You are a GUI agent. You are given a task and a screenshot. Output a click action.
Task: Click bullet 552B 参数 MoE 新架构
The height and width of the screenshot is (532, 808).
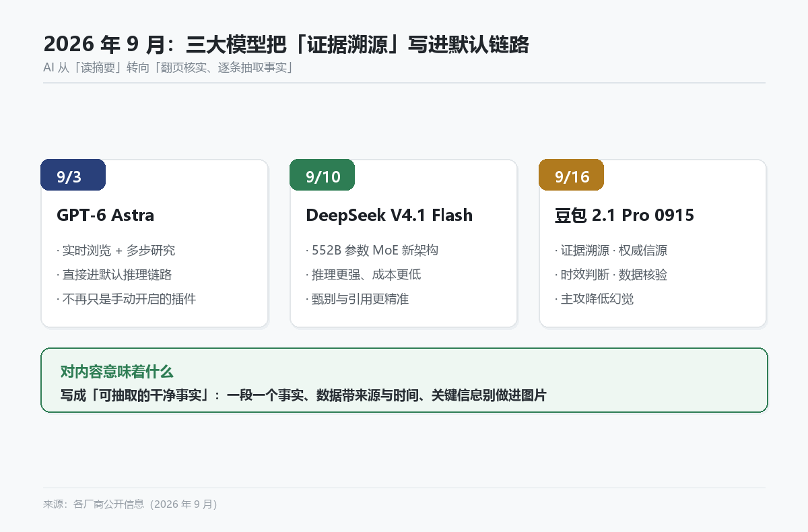tap(372, 251)
